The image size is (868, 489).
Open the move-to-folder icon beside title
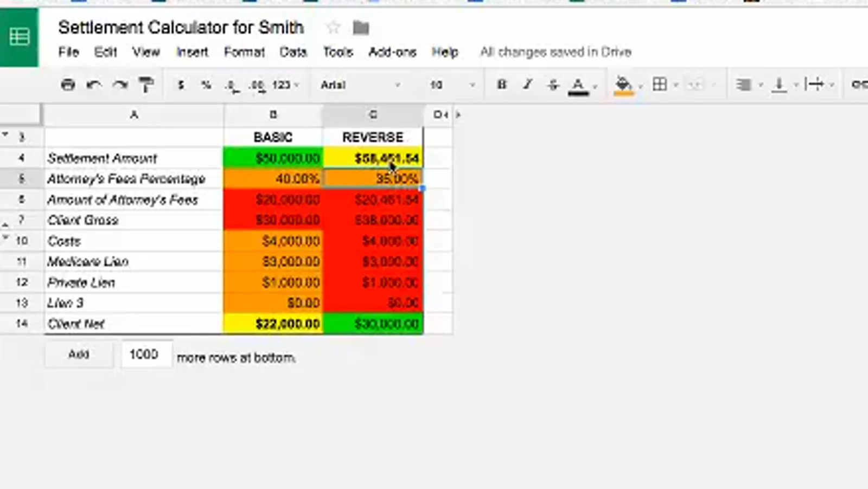click(361, 27)
